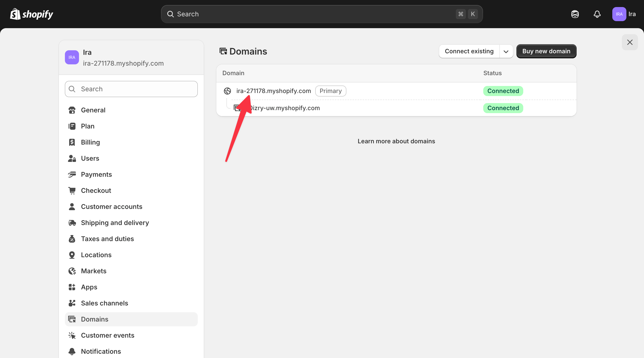Click the Users icon
The image size is (644, 358).
(x=72, y=158)
